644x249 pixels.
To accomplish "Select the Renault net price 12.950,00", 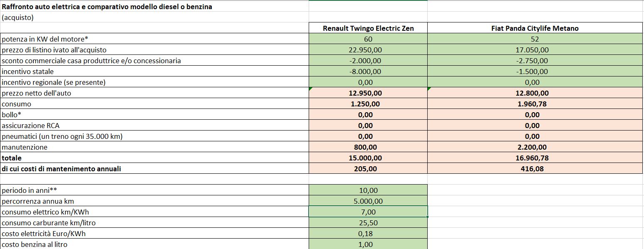I will coord(368,94).
